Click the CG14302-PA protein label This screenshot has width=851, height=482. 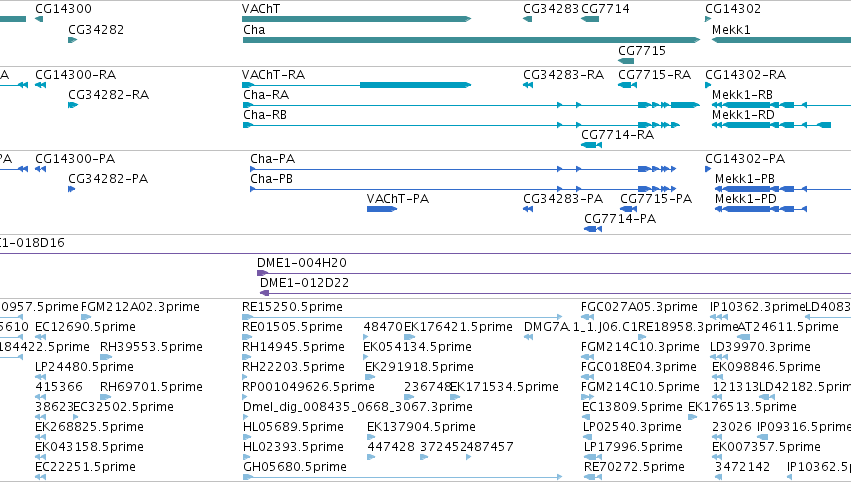click(x=745, y=159)
